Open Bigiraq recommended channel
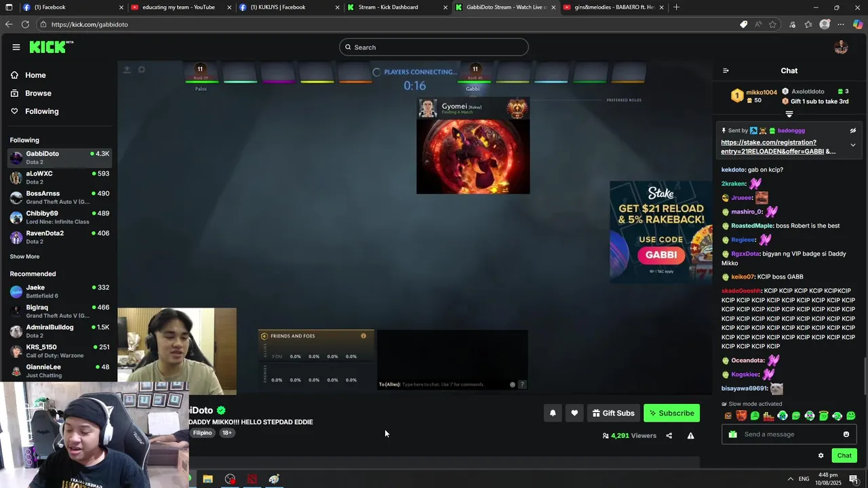The height and width of the screenshot is (488, 868). tap(60, 311)
